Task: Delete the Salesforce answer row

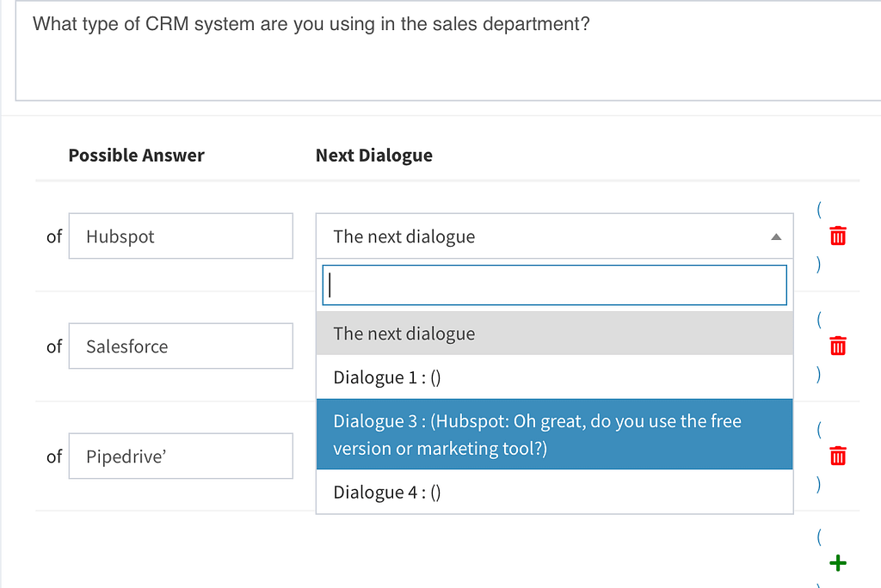Action: click(x=838, y=346)
